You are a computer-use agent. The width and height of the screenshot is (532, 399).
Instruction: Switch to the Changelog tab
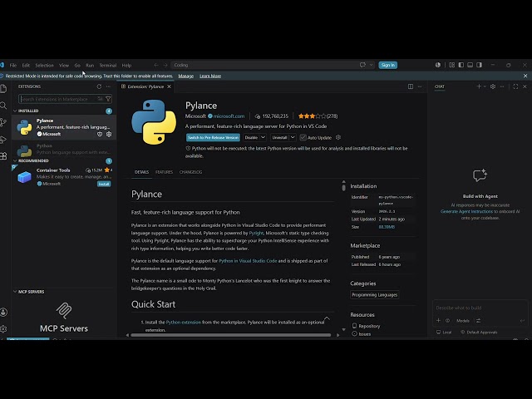click(190, 172)
